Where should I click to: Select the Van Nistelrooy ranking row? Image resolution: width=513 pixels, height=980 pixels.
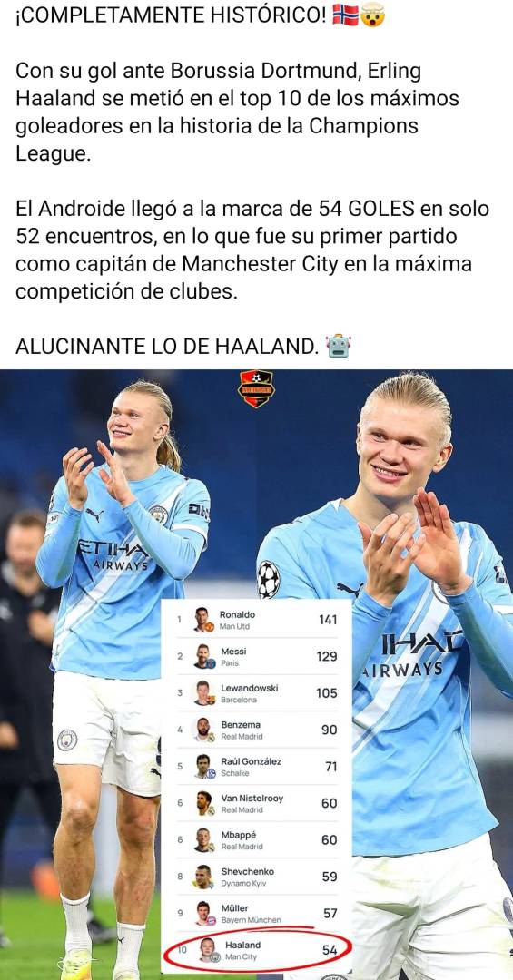[256, 803]
